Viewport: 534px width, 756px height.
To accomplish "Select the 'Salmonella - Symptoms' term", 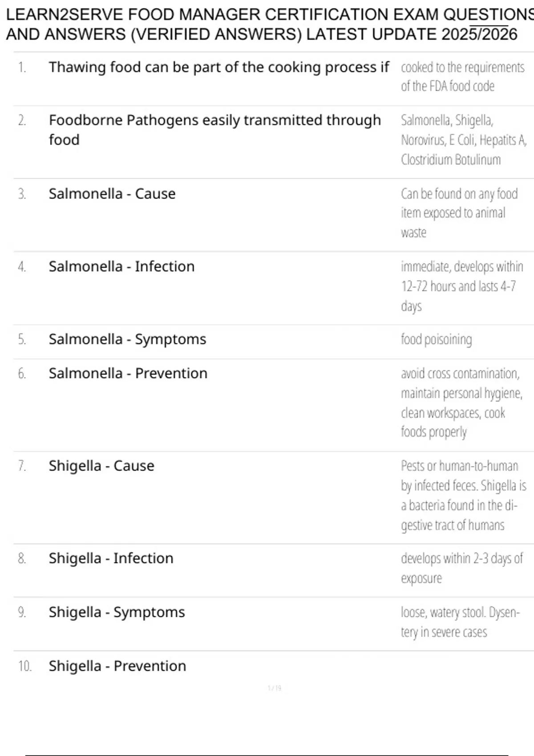I will (x=127, y=339).
